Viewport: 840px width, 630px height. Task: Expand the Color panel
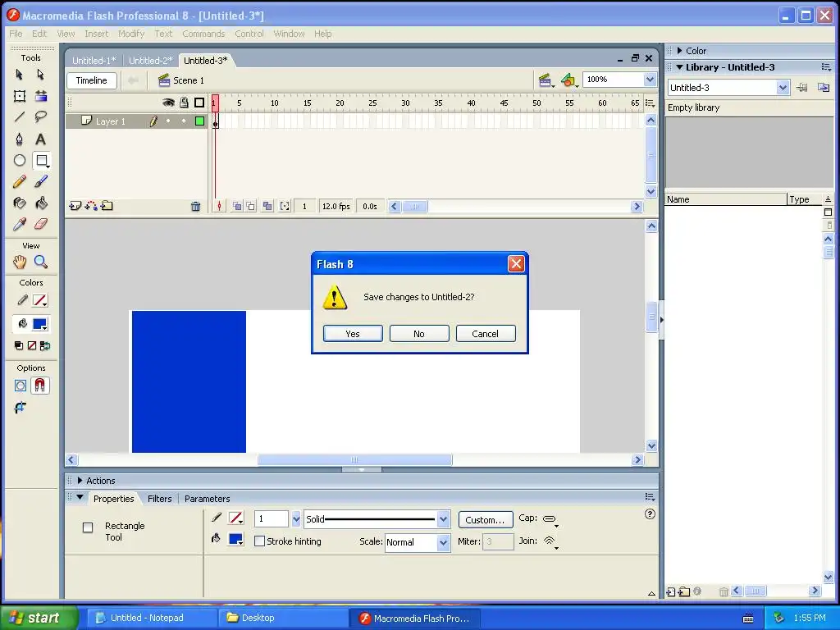[x=680, y=51]
